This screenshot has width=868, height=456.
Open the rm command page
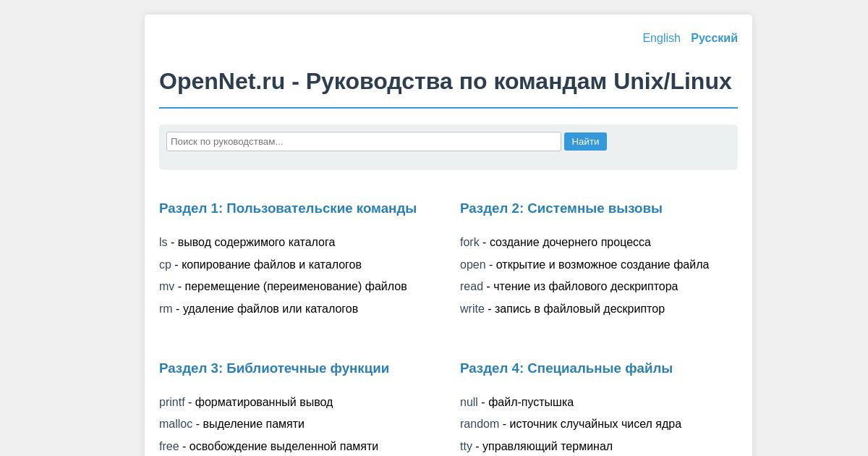point(166,309)
